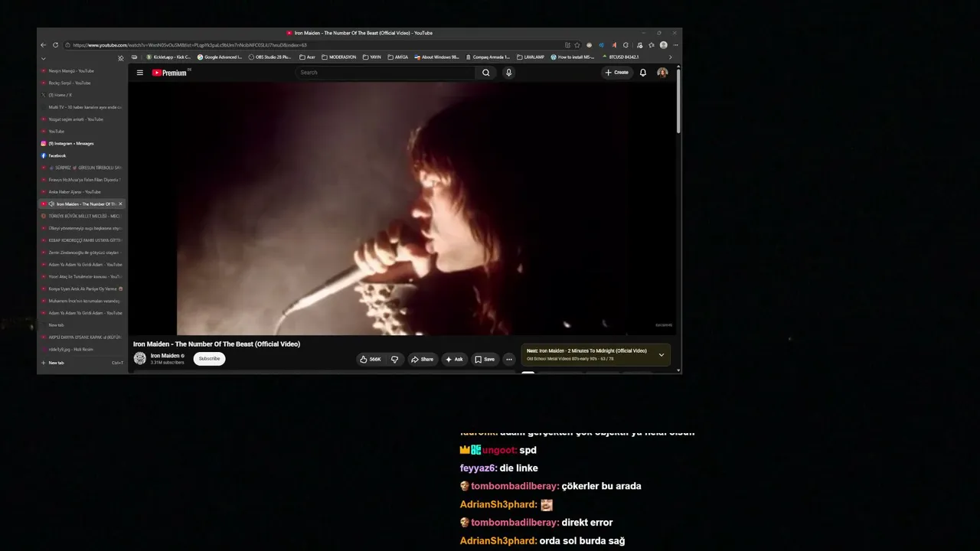This screenshot has height=551, width=980.
Task: Click chat message 'orda sol burda sağ'
Action: (x=582, y=541)
